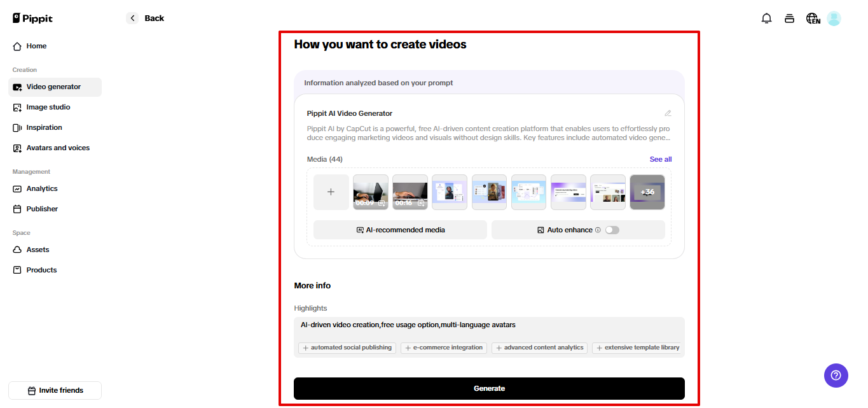Open the workspace drawer icon beside notifications
The width and height of the screenshot is (868, 408).
click(x=789, y=18)
